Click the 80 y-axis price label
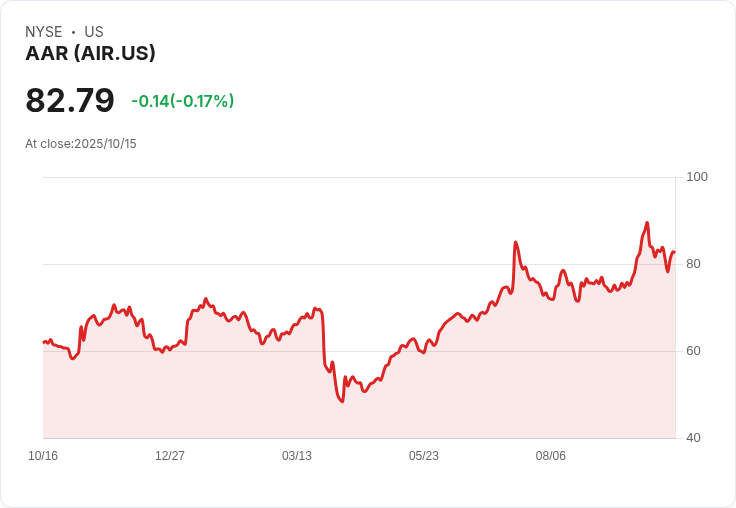 [x=693, y=264]
